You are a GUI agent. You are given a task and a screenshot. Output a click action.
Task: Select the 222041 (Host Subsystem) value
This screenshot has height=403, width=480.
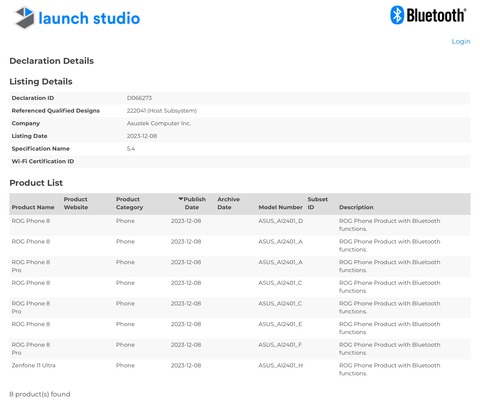pos(162,111)
